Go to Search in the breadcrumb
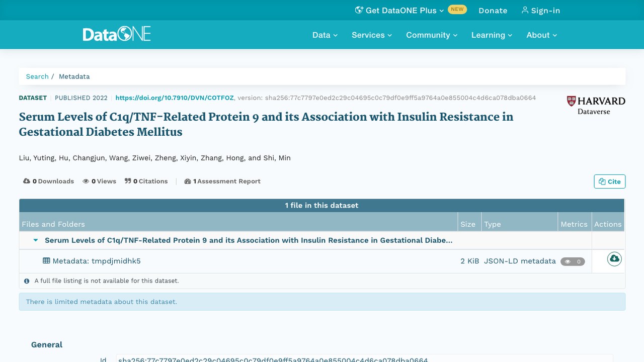 [x=37, y=76]
